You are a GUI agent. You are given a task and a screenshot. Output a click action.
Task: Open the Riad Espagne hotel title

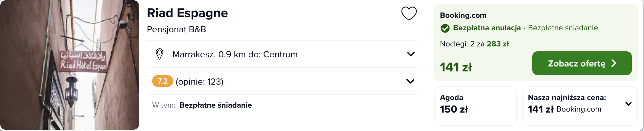(x=187, y=13)
